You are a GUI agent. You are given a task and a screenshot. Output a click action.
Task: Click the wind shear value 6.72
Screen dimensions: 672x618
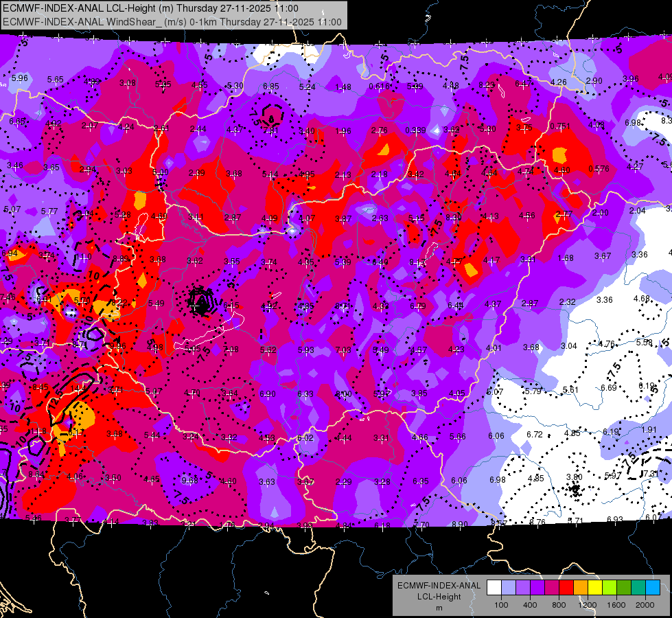point(535,435)
